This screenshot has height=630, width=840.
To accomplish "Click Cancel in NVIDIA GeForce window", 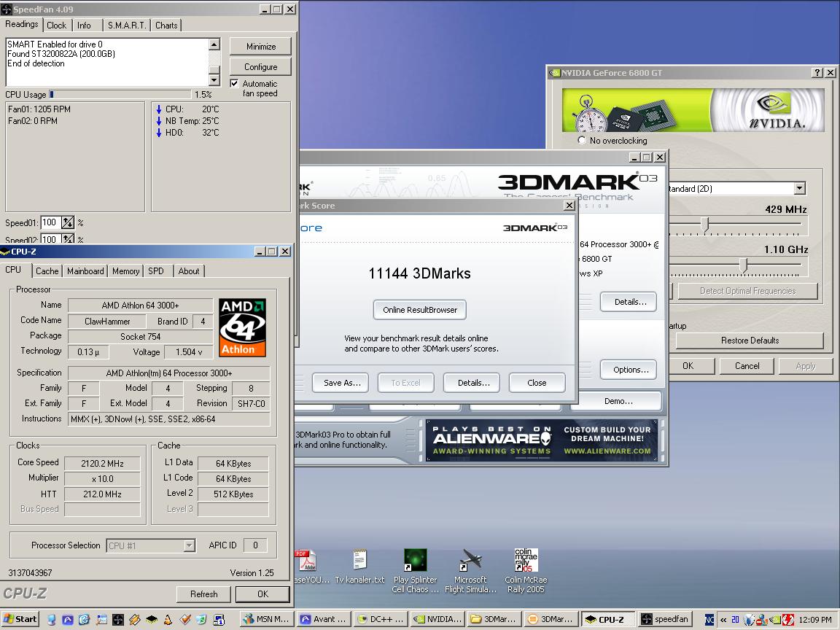I will pos(747,366).
